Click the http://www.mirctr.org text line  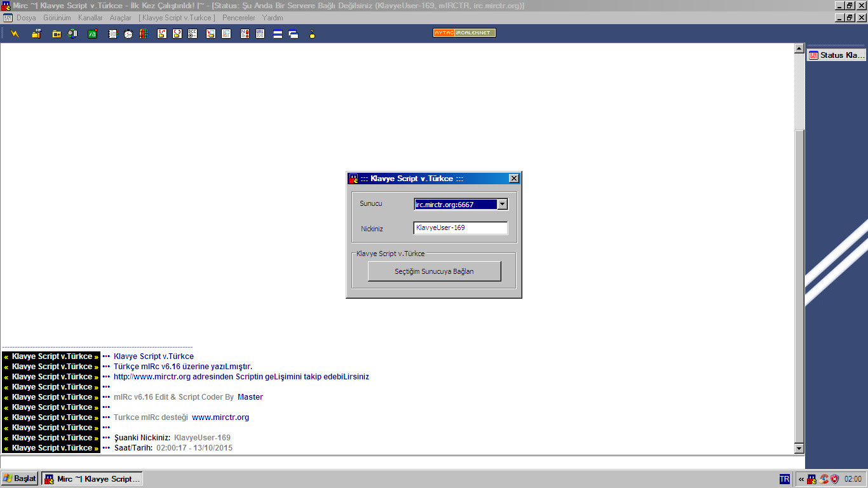[x=241, y=377]
